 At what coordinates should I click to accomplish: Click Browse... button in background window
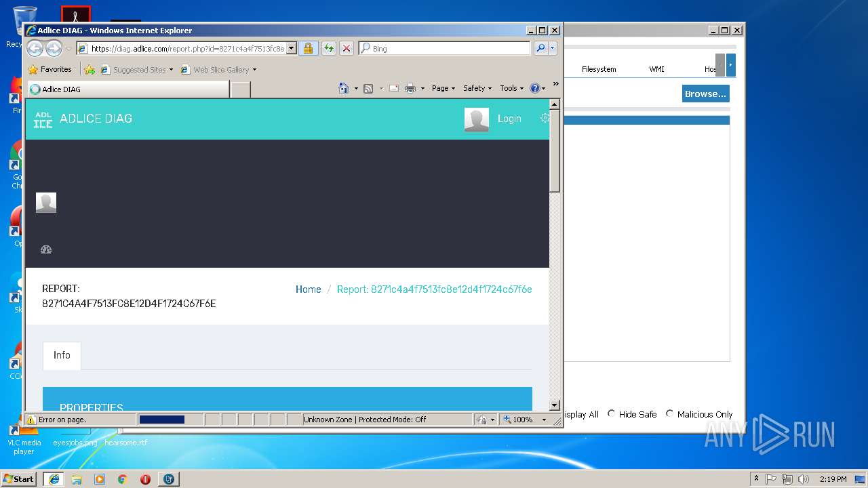tap(705, 94)
